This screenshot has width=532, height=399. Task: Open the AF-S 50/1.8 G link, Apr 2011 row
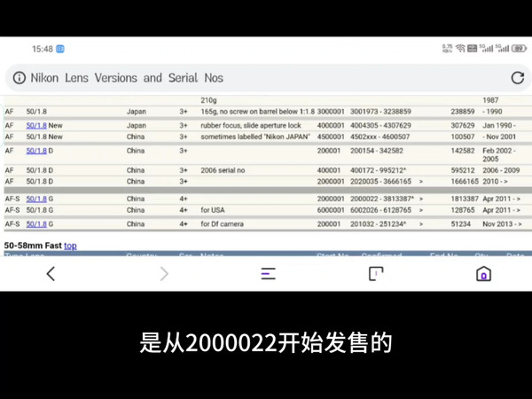pyautogui.click(x=36, y=199)
